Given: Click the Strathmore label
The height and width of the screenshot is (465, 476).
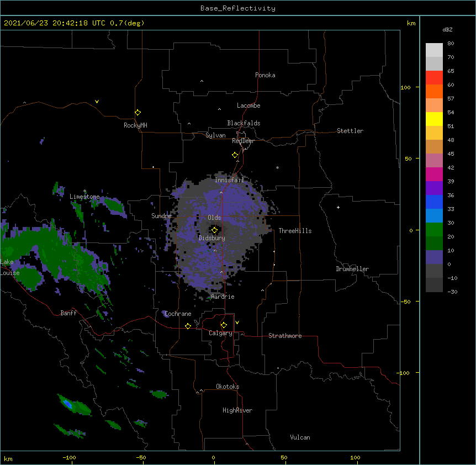Looking at the screenshot, I should pyautogui.click(x=285, y=336).
